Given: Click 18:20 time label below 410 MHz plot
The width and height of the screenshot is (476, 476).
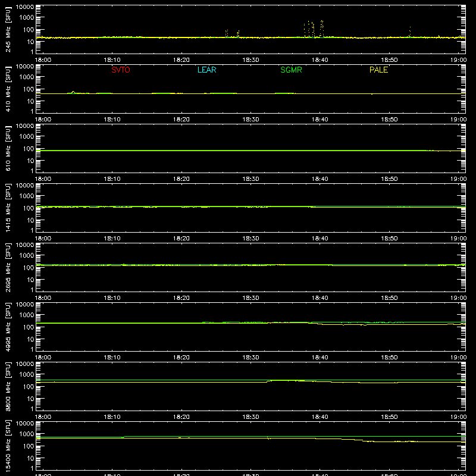Looking at the screenshot, I should [181, 120].
